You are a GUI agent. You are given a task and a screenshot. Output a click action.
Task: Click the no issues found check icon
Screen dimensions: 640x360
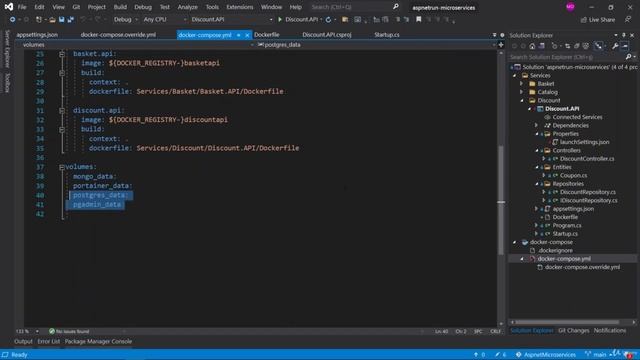52,331
